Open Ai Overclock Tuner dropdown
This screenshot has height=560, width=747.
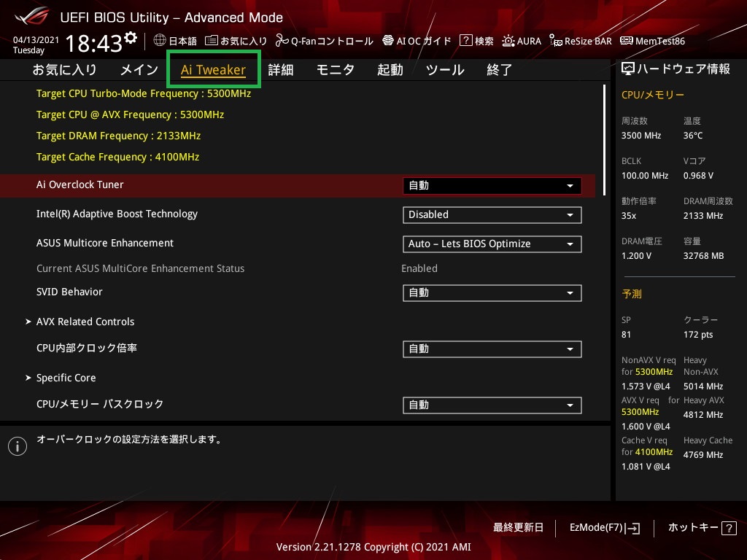click(492, 186)
